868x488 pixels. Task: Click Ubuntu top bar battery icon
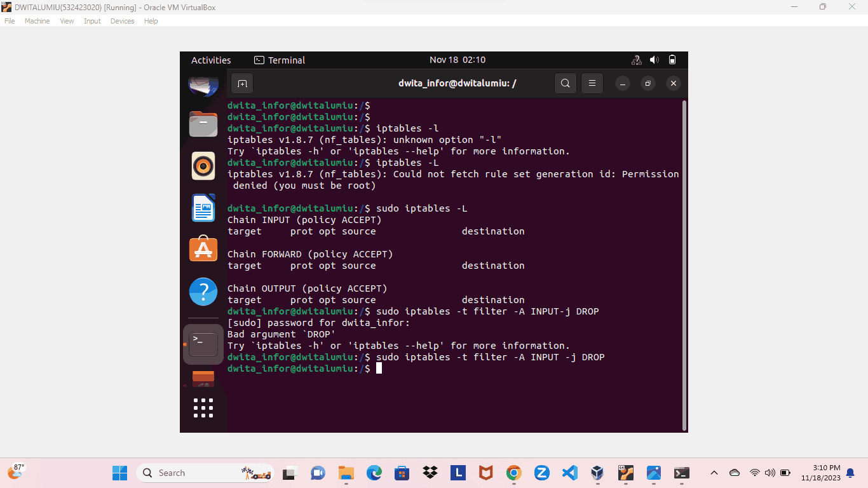click(672, 60)
